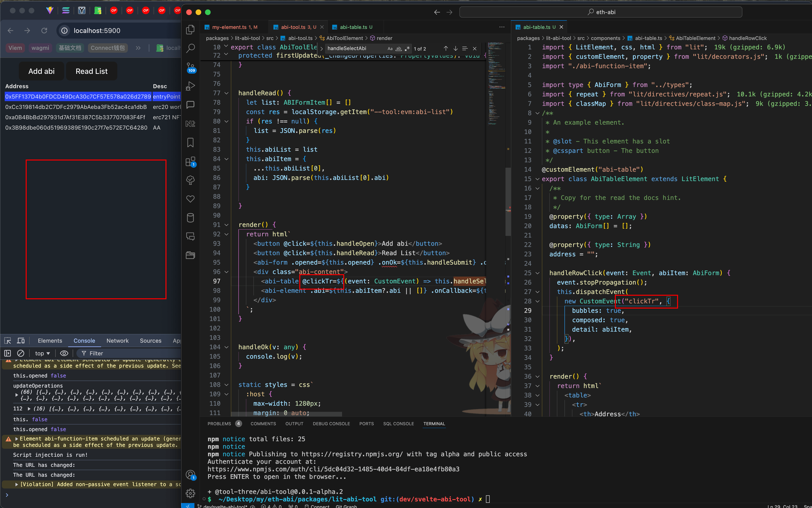Collapse render fold at line 36 in abi-table.ts
This screenshot has height=508, width=812.
pos(537,377)
